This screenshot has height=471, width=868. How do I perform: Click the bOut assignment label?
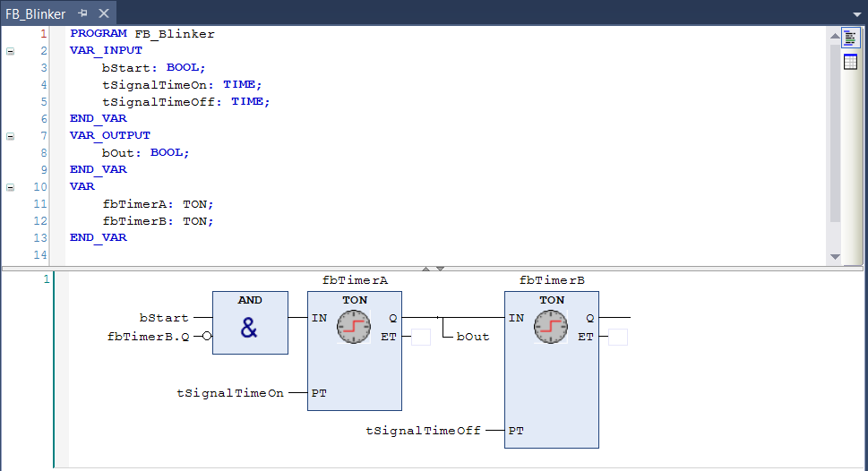point(473,338)
